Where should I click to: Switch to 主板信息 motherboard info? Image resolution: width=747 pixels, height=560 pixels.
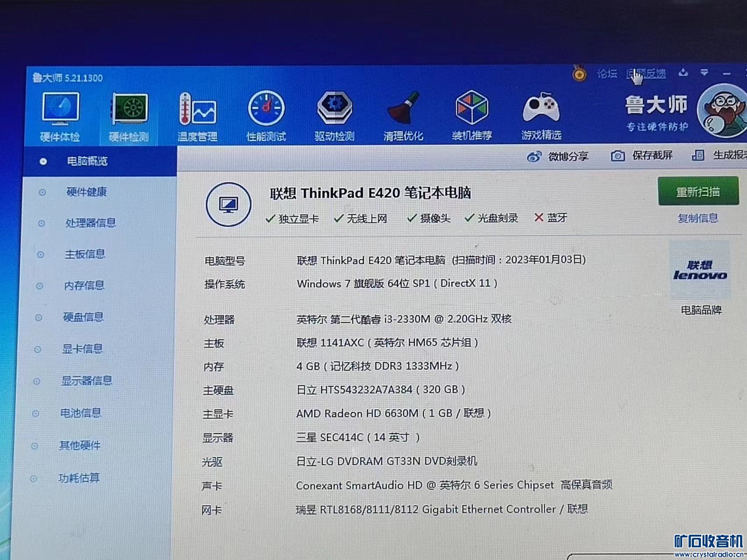[x=85, y=254]
